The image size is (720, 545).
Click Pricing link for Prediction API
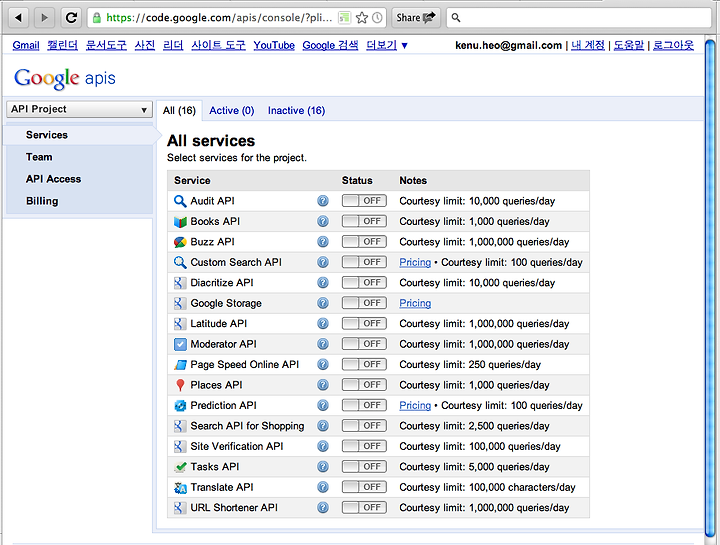pyautogui.click(x=415, y=405)
